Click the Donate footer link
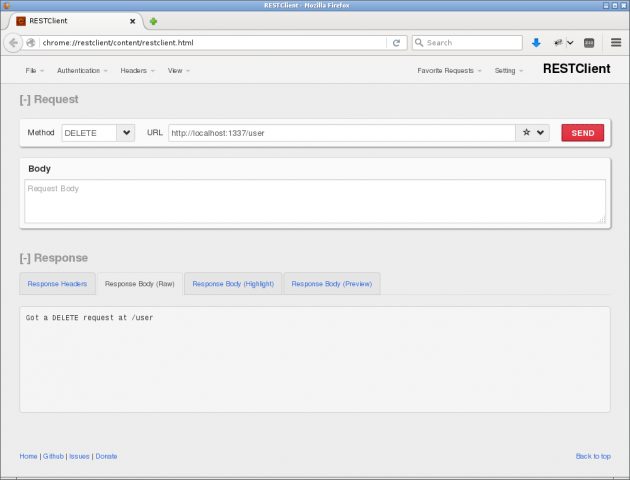 [106, 456]
